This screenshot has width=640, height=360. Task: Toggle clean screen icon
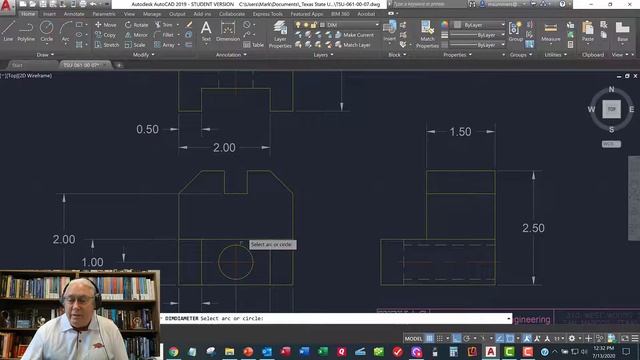pyautogui.click(x=625, y=338)
